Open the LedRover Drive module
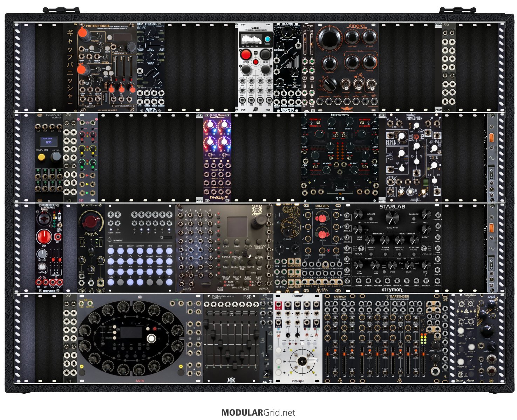Viewport: 517px width, 420px height. click(x=91, y=248)
